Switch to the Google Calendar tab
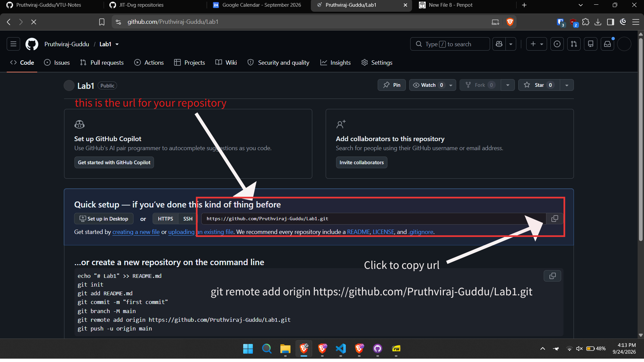The height and width of the screenshot is (362, 644). point(258,5)
